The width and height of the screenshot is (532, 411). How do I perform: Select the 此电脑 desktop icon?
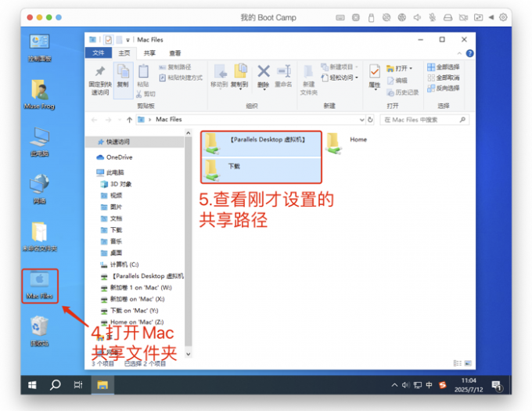coord(39,142)
